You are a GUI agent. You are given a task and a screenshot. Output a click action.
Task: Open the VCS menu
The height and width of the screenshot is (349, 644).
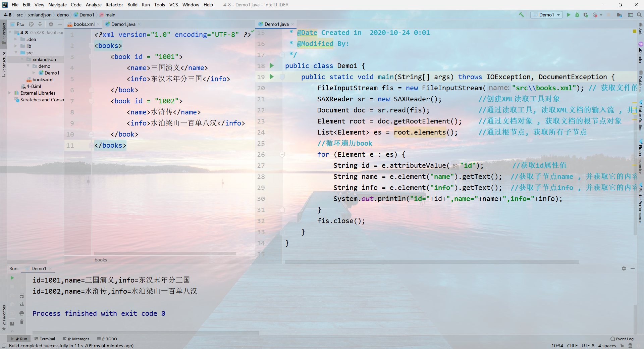tap(174, 5)
